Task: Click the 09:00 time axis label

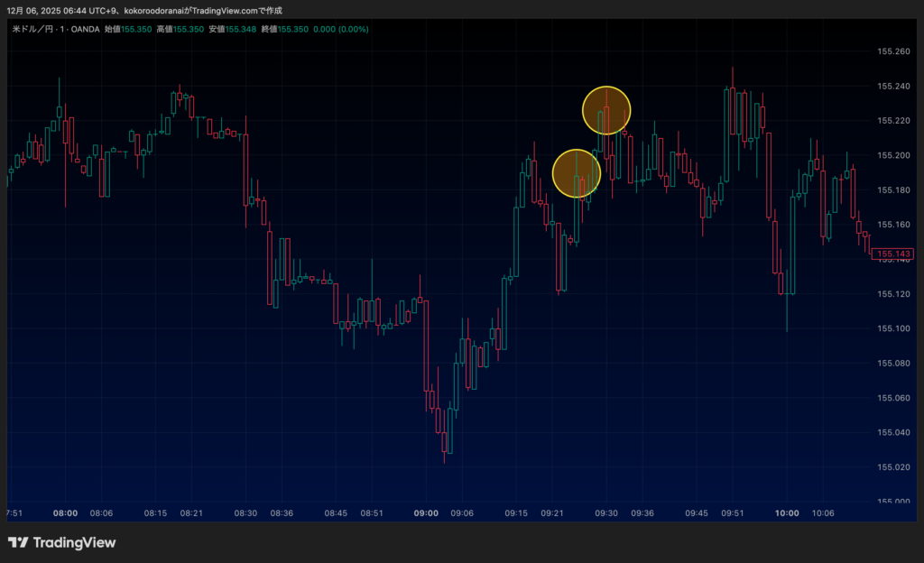Action: click(426, 512)
